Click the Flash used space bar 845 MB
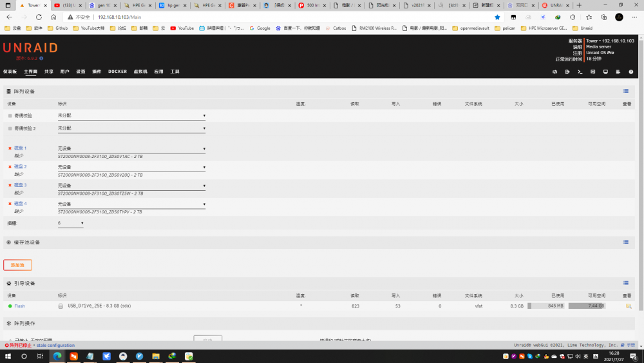644x363 pixels. point(546,306)
